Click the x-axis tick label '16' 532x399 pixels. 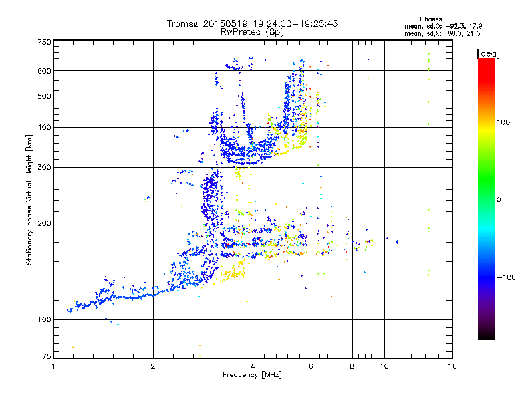click(x=452, y=366)
